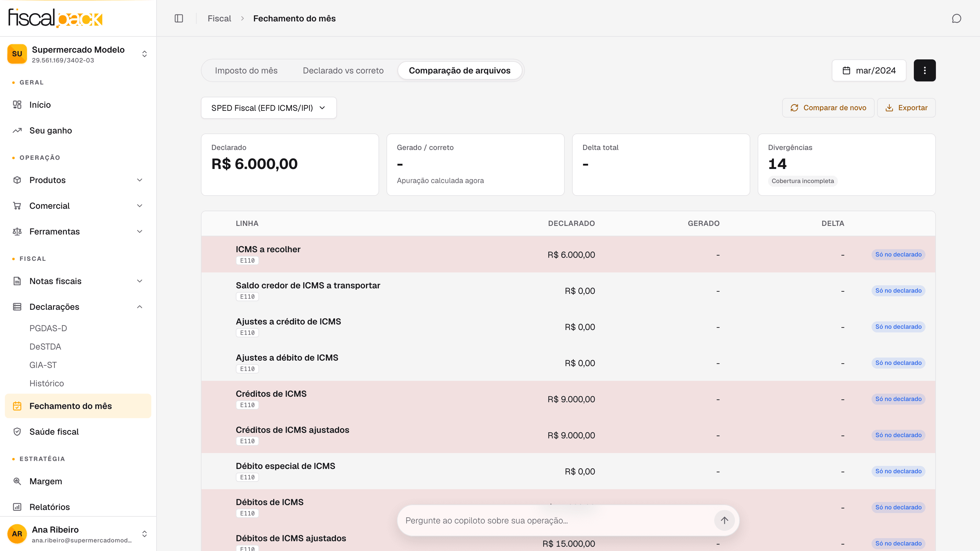Click the refresh icon in Comparar de novo
Screen dimensions: 980x551
794,108
